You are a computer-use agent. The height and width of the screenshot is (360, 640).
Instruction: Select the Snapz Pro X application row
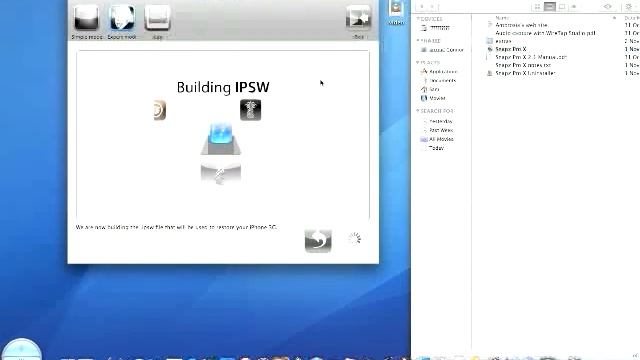[x=556, y=49]
